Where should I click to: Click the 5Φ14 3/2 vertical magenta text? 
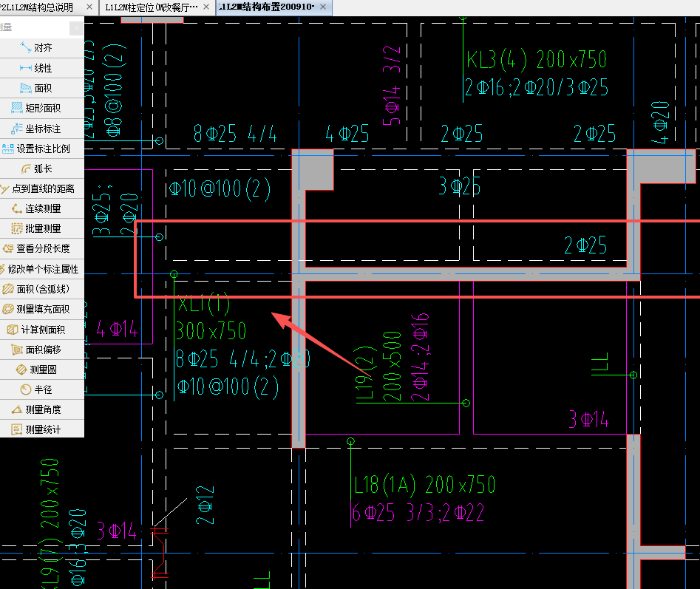point(392,86)
